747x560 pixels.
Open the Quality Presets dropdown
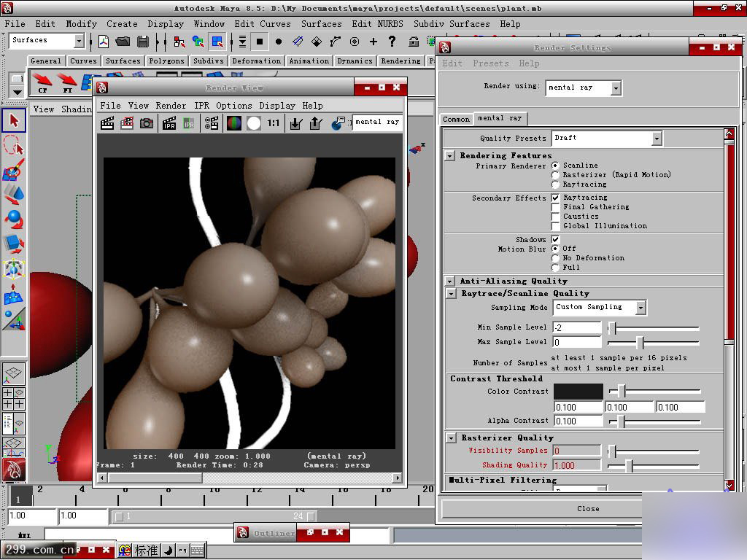point(657,138)
